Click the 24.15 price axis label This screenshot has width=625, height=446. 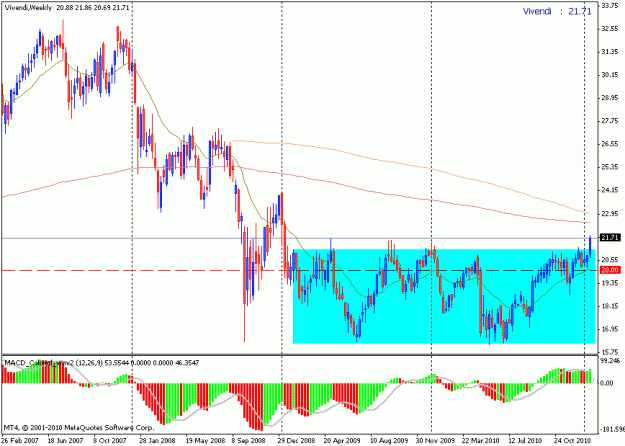(610, 190)
